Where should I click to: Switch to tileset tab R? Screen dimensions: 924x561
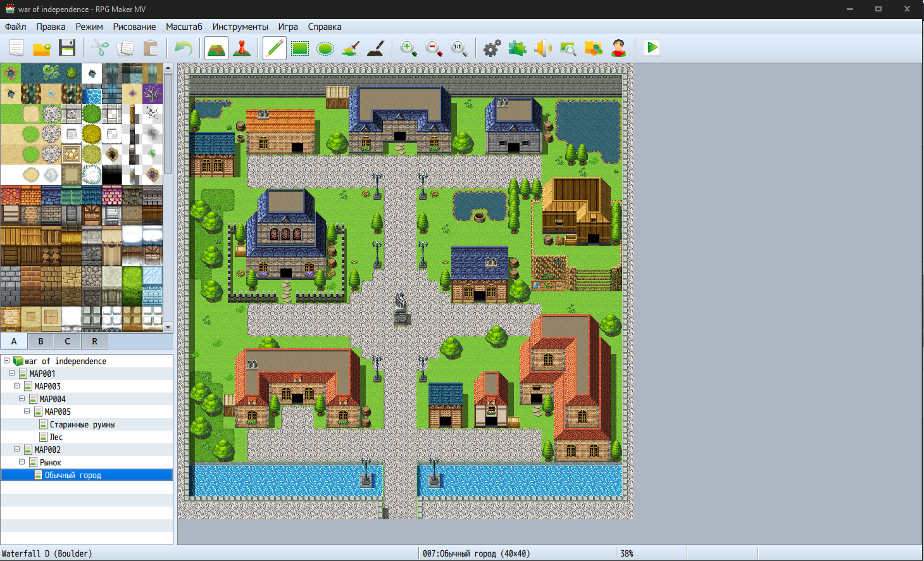[95, 341]
